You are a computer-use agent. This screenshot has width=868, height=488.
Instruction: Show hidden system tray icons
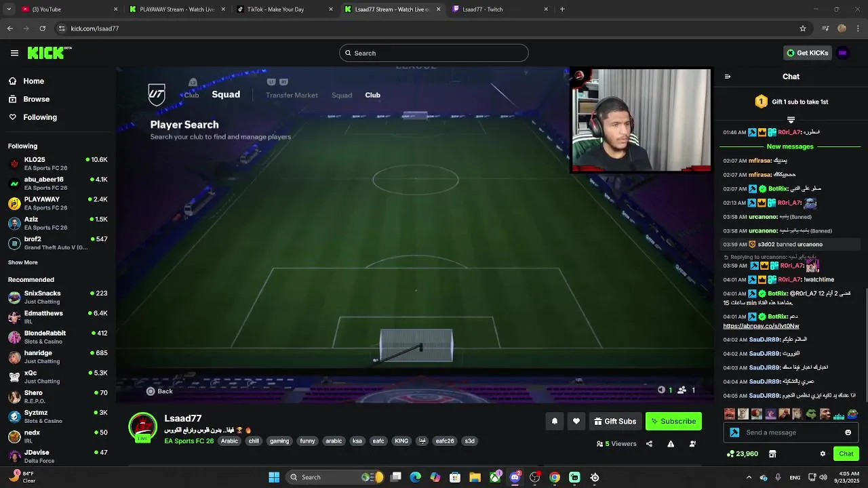749,477
